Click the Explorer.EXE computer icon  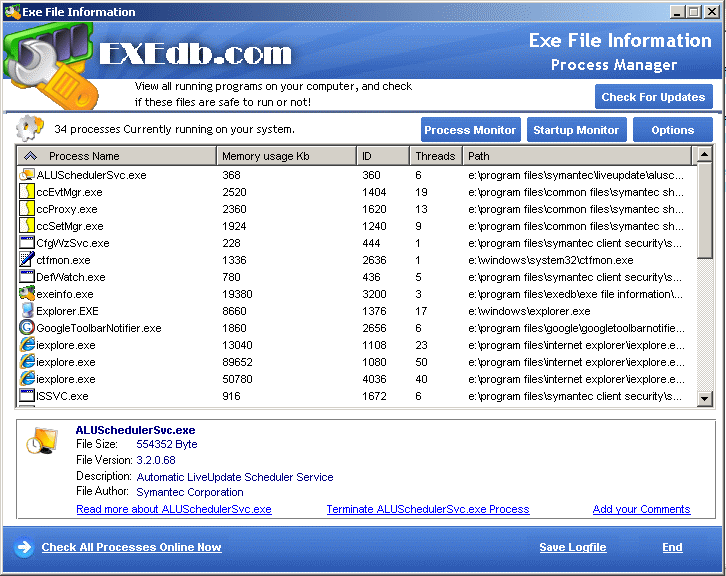coord(27,311)
